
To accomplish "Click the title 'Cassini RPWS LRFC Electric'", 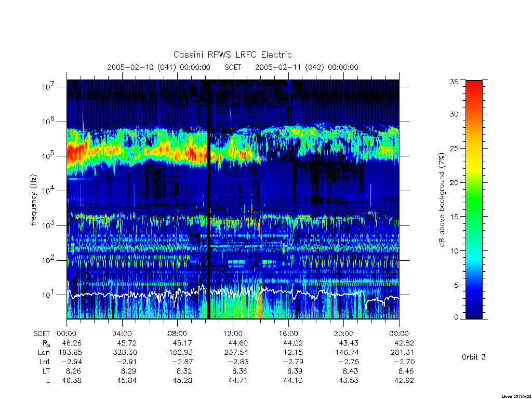I will [x=232, y=55].
